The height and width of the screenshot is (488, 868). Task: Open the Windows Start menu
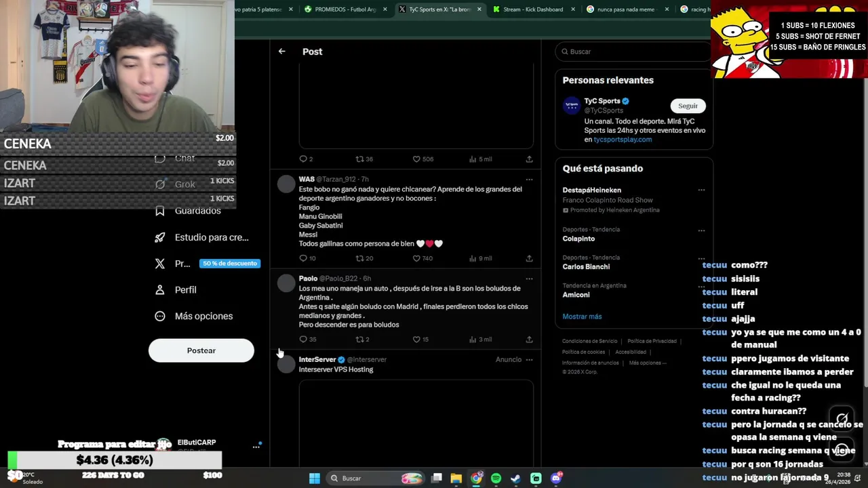[x=315, y=479]
